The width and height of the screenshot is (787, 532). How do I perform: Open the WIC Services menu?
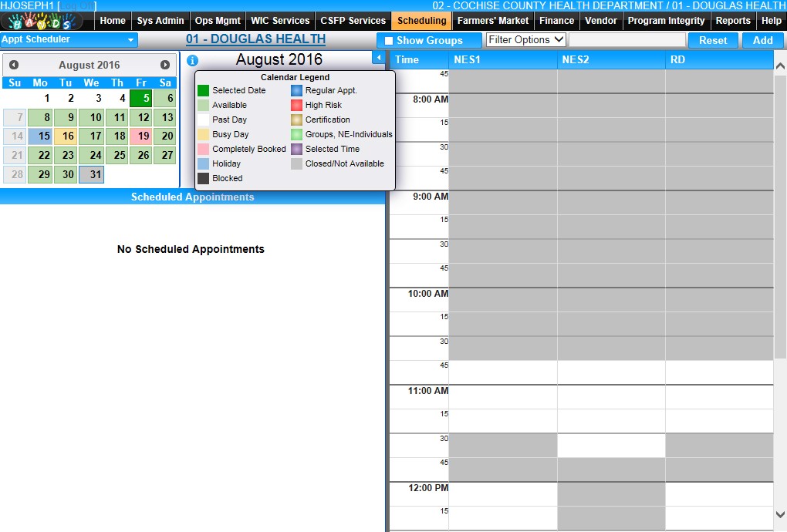pos(280,21)
